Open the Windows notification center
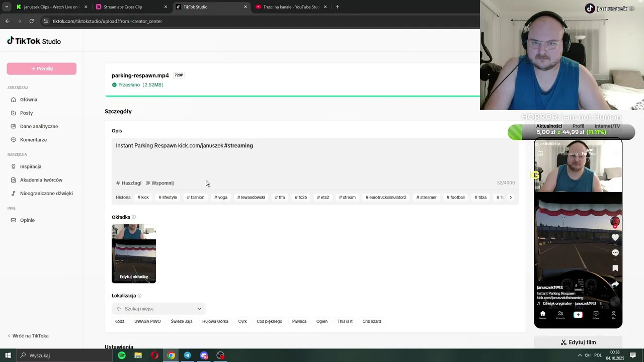The height and width of the screenshot is (362, 644). pos(633,355)
